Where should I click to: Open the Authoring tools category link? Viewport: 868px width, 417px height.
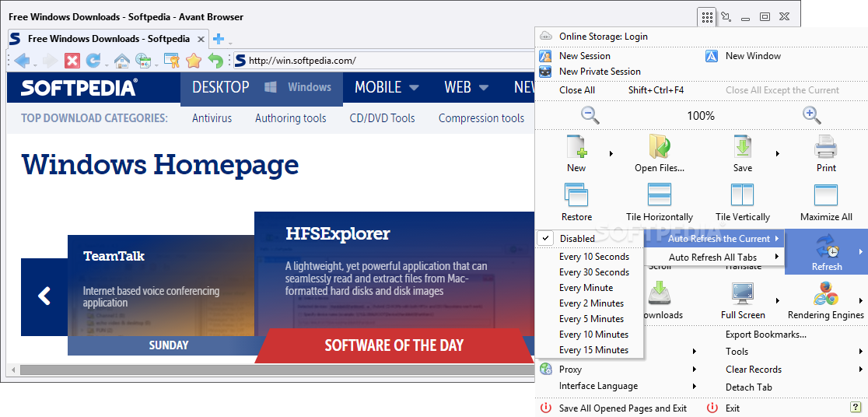click(291, 118)
